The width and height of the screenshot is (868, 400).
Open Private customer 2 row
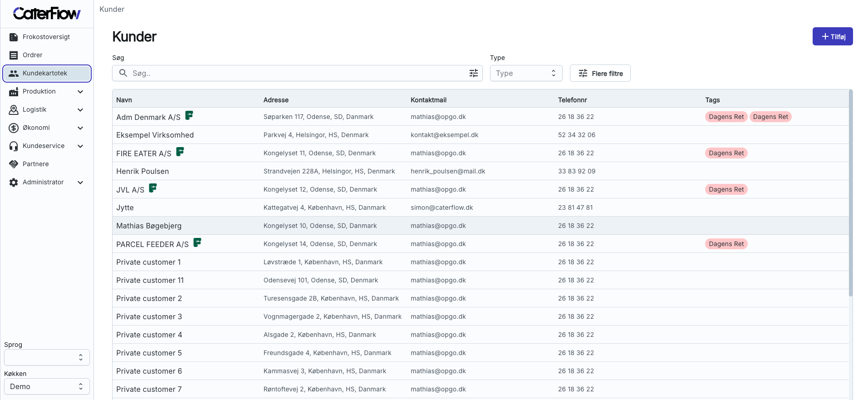481,298
